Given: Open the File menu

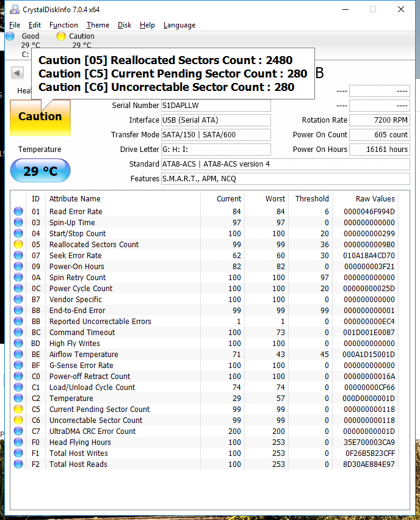Looking at the screenshot, I should click(x=15, y=25).
